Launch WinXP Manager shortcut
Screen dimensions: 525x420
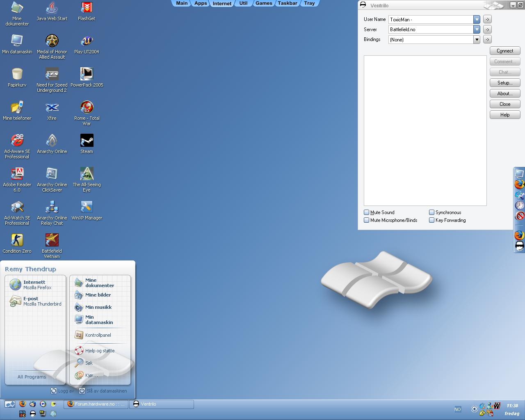(x=87, y=210)
